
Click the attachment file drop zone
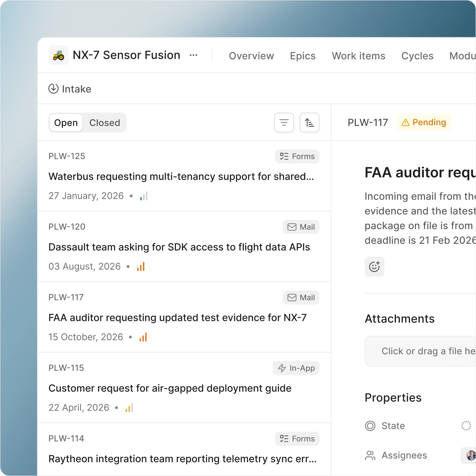click(420, 351)
